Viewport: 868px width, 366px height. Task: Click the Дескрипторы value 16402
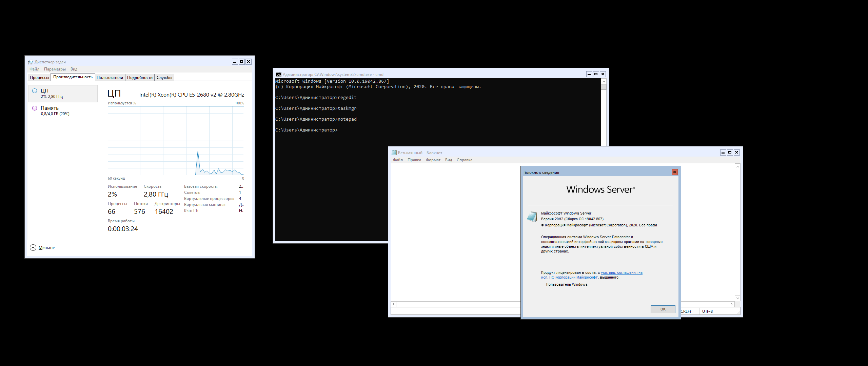point(164,211)
